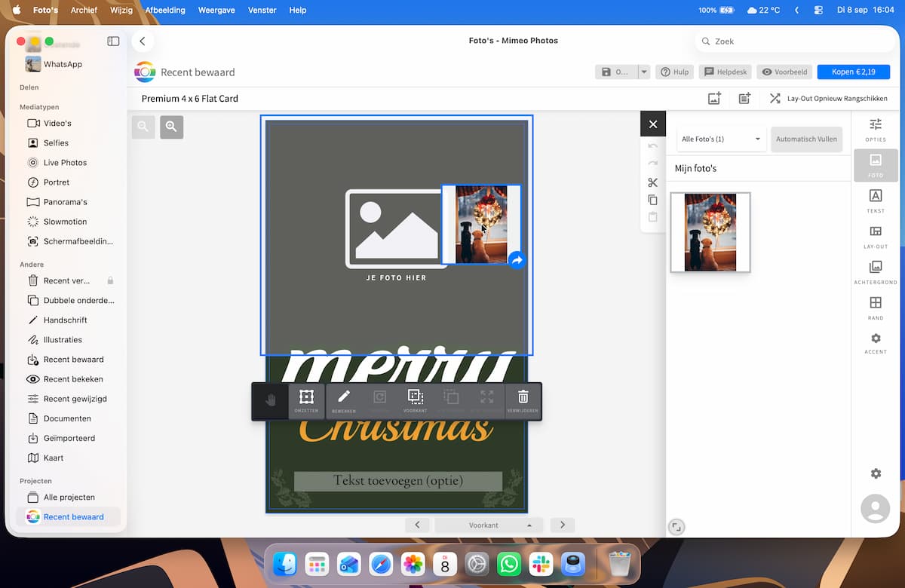Open the Voorbeeld preview
Screen dimensions: 905x588
click(x=784, y=72)
